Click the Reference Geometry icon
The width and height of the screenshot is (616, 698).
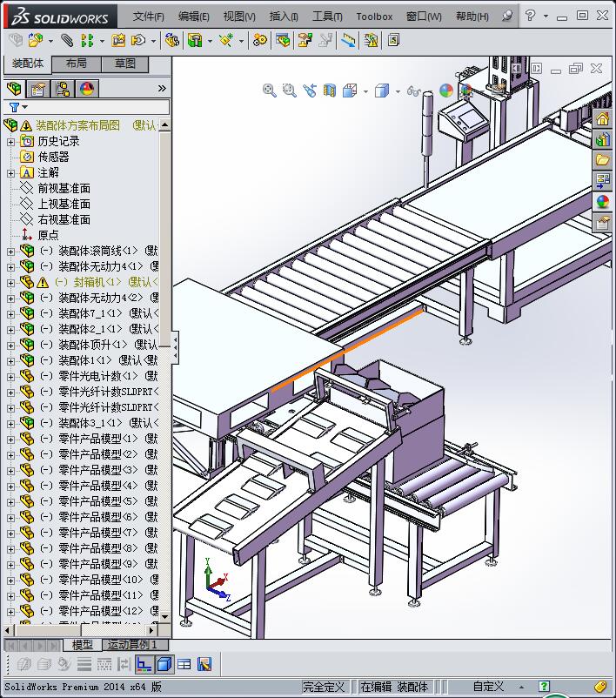point(226,41)
